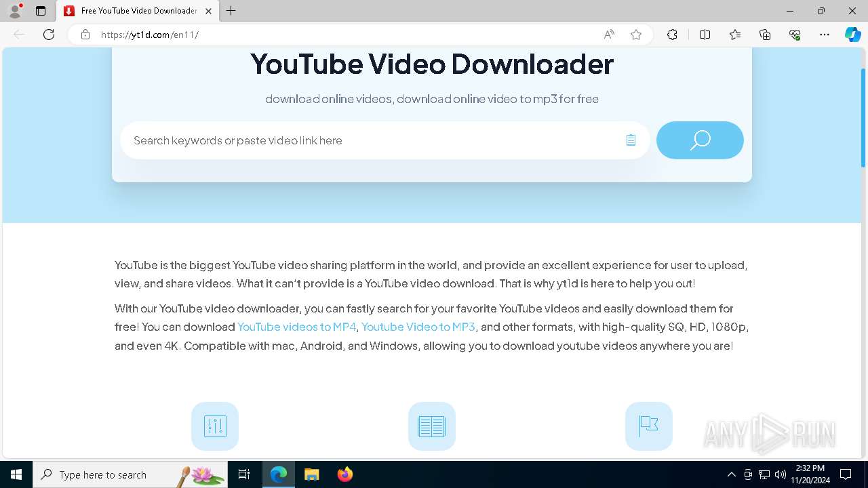Image resolution: width=868 pixels, height=488 pixels.
Task: Click the network tray icon
Action: click(x=764, y=474)
